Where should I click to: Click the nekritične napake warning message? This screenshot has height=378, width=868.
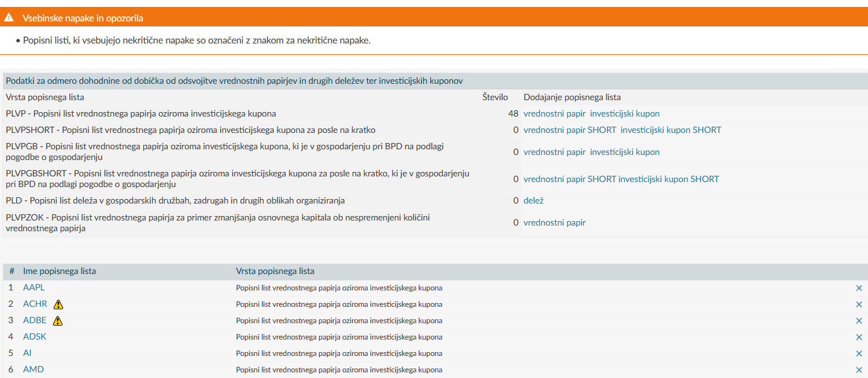pyautogui.click(x=197, y=40)
